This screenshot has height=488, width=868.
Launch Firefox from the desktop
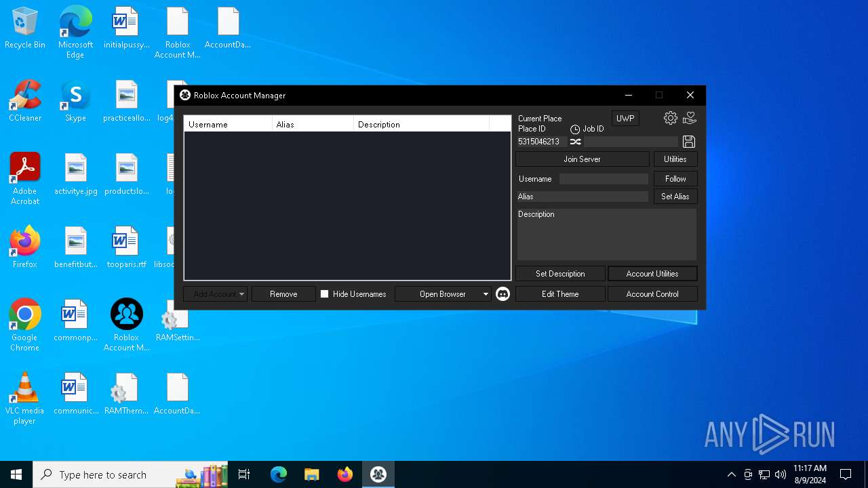[x=25, y=247]
